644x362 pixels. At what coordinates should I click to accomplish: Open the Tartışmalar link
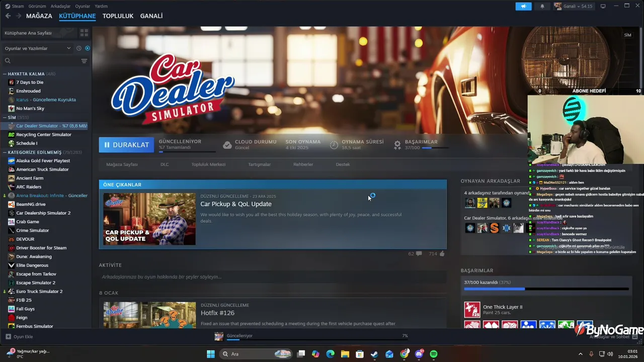click(x=259, y=164)
